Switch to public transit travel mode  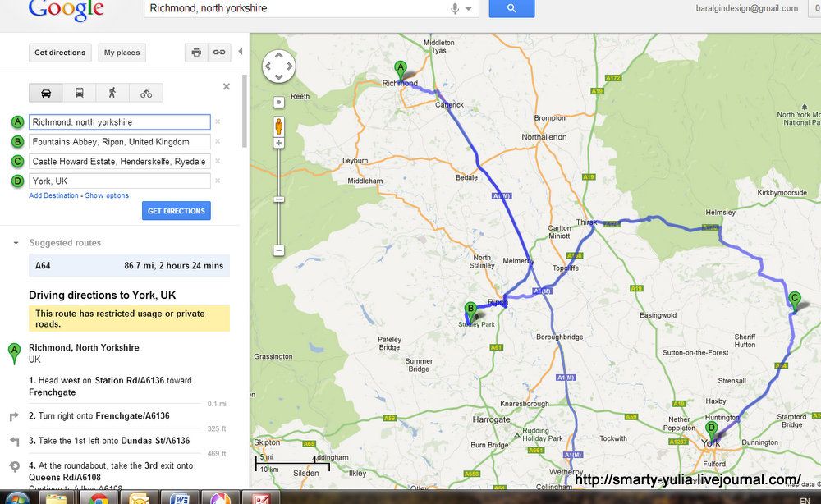(79, 93)
